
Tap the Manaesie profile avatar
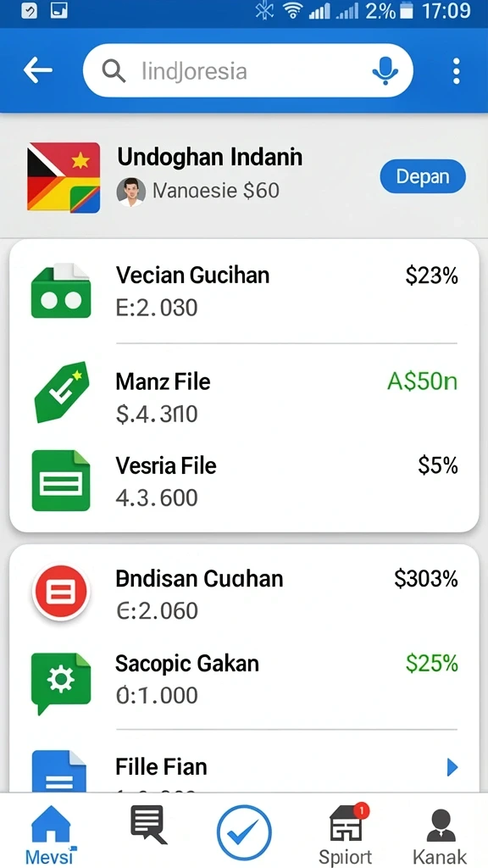[x=131, y=192]
